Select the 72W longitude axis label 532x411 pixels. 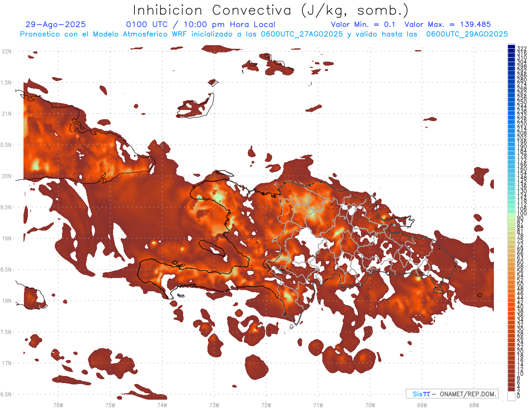point(266,405)
